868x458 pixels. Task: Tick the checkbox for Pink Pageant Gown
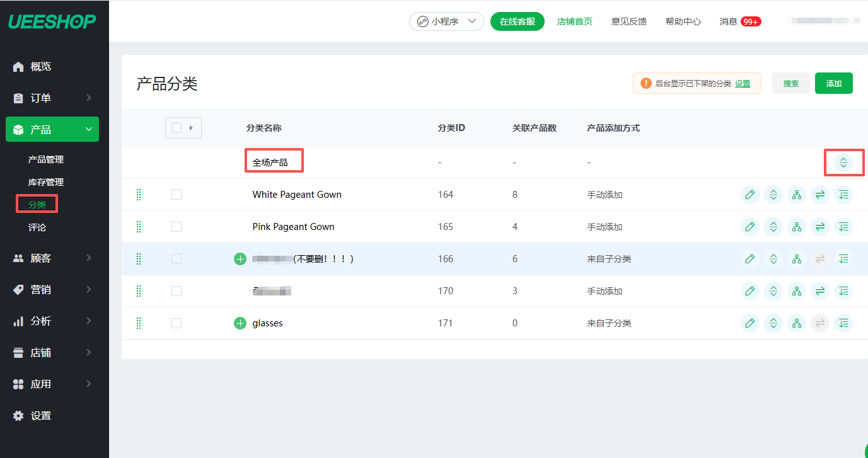(176, 227)
